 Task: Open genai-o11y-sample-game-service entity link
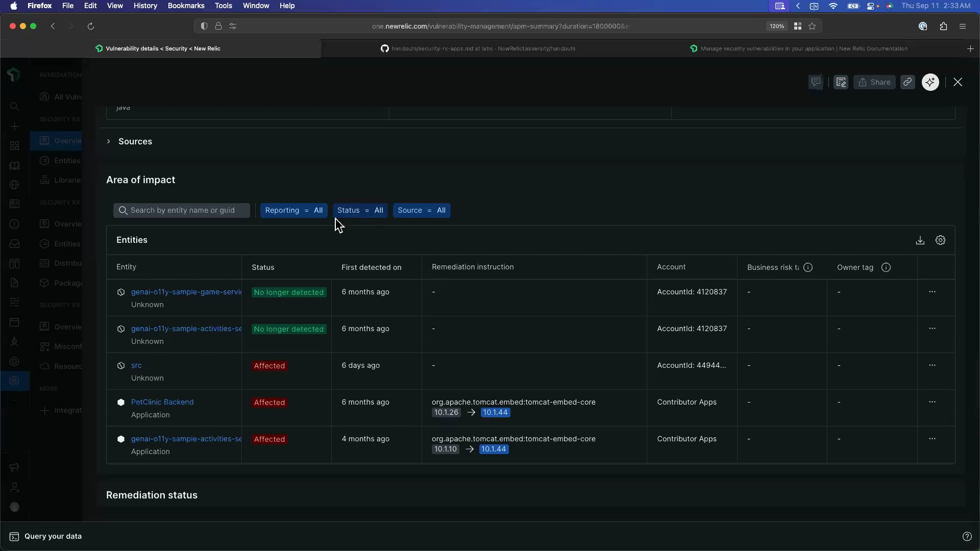pyautogui.click(x=186, y=292)
